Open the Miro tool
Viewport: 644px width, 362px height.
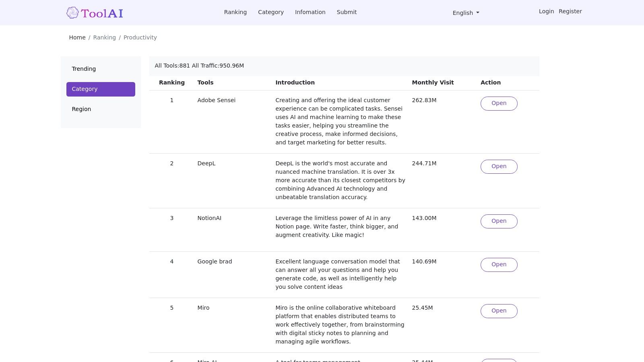(499, 311)
